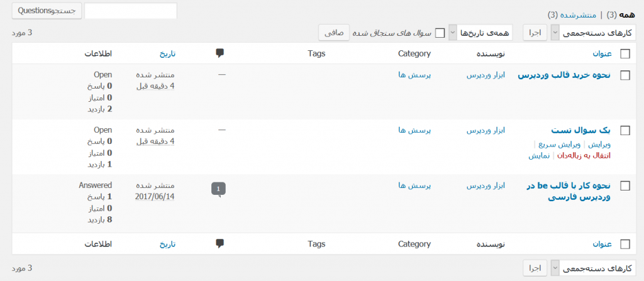The width and height of the screenshot is (644, 281).
Task: Tick the select-all checkbox in table header
Action: 625,54
